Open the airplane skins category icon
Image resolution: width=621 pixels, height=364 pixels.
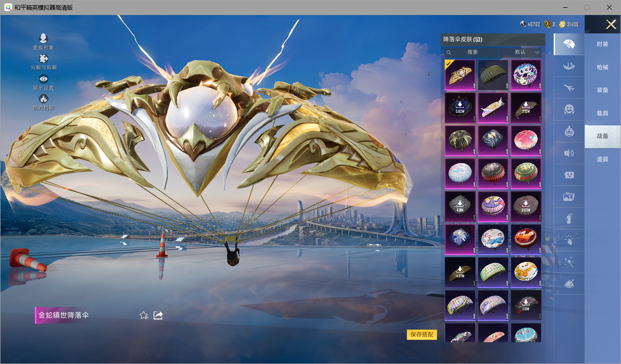tap(569, 88)
